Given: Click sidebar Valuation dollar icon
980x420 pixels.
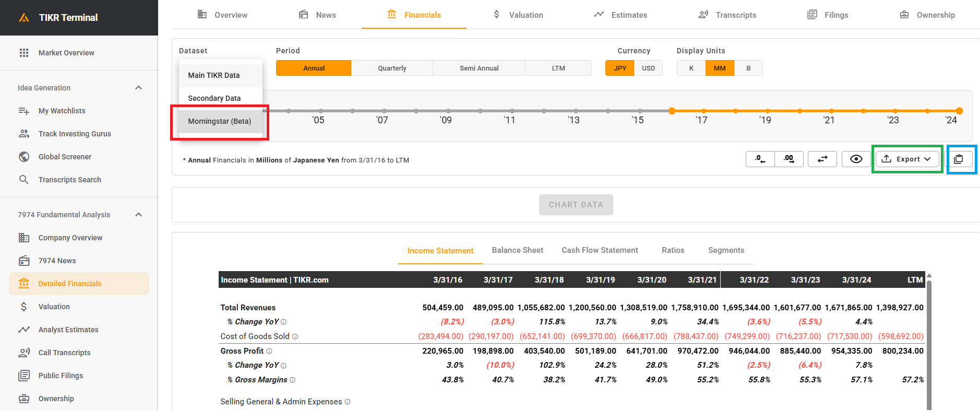Looking at the screenshot, I should point(24,307).
